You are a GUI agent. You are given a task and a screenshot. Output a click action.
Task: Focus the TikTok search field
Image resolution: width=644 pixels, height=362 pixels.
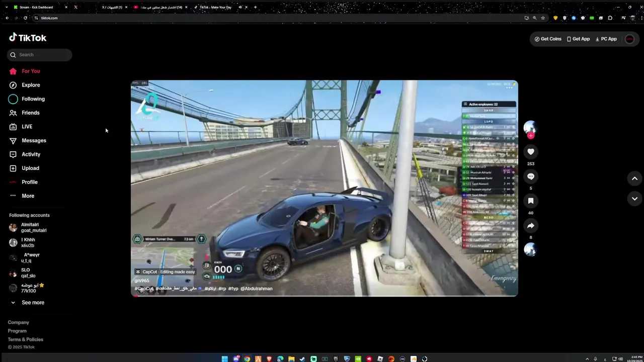[x=40, y=55]
